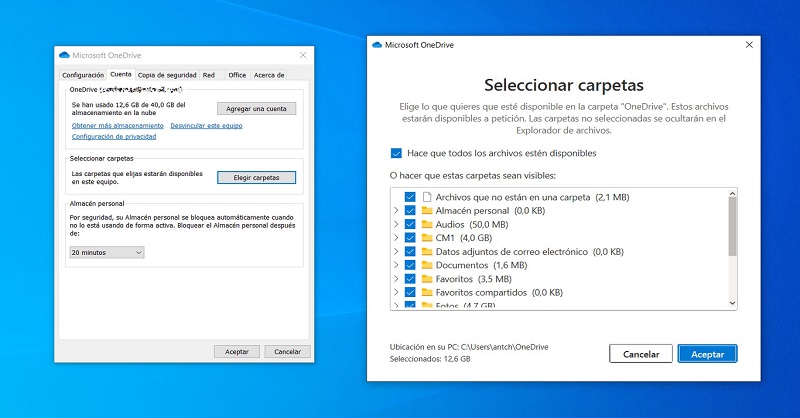Uncheck the Favoritos folder checkbox
This screenshot has height=418, width=800.
[x=410, y=279]
